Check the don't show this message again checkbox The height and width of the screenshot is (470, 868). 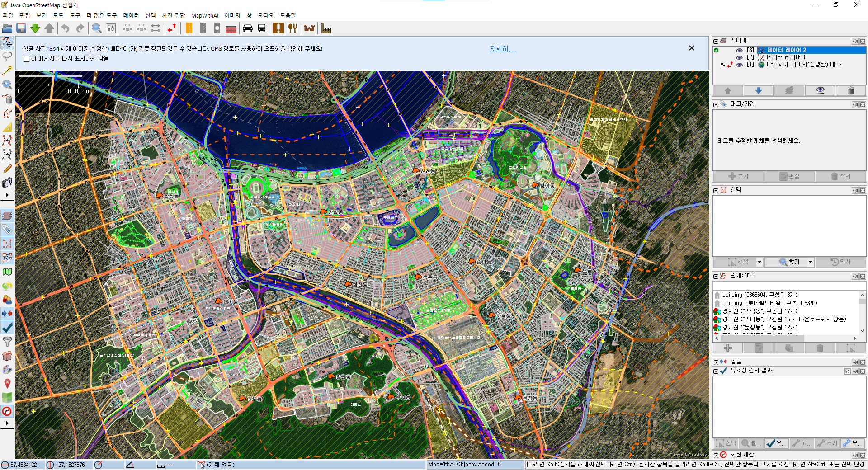[x=26, y=59]
